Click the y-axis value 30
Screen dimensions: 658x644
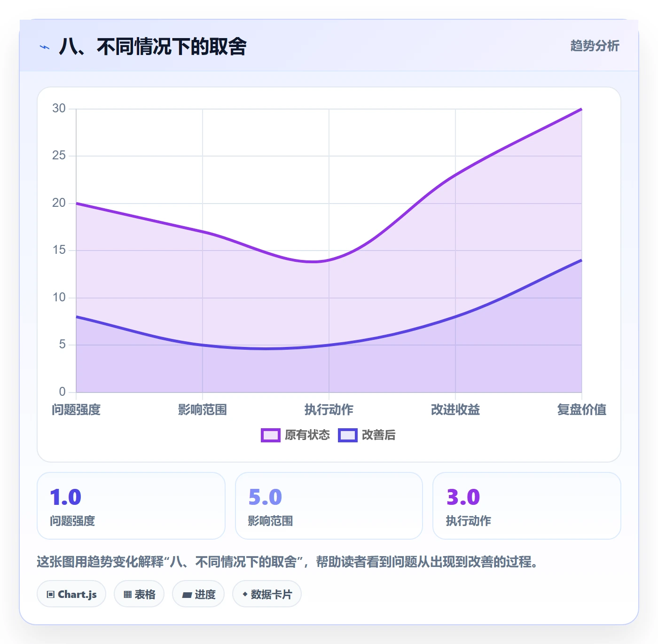[x=59, y=109]
